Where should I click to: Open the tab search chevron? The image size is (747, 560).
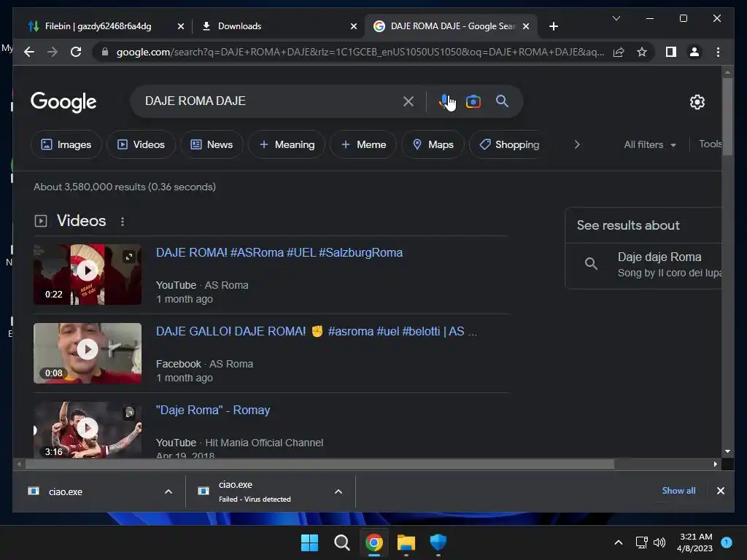coord(616,18)
